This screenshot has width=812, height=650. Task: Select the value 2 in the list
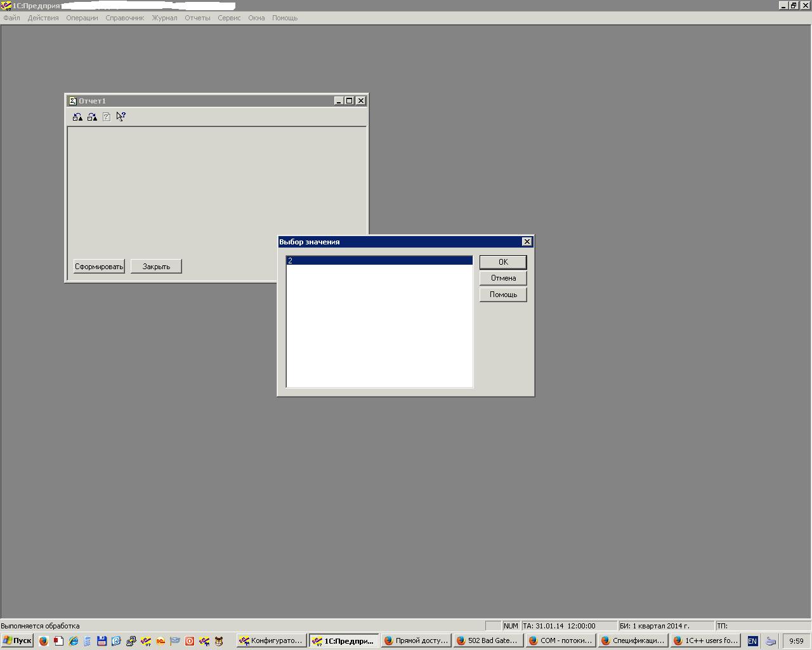379,260
